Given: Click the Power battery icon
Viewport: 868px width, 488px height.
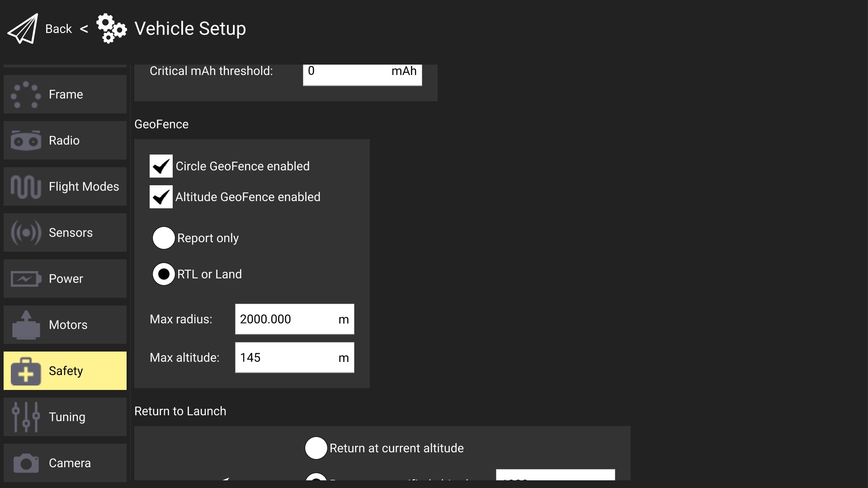Looking at the screenshot, I should point(26,279).
